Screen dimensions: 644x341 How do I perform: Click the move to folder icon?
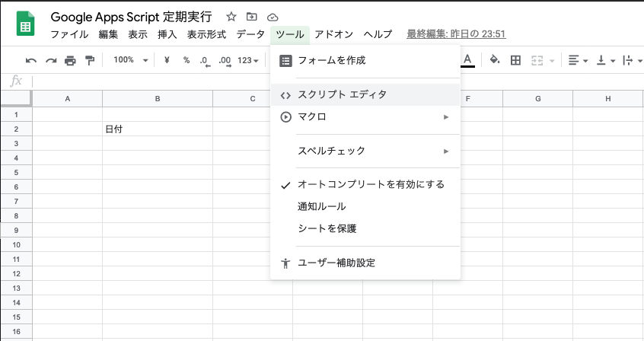251,17
